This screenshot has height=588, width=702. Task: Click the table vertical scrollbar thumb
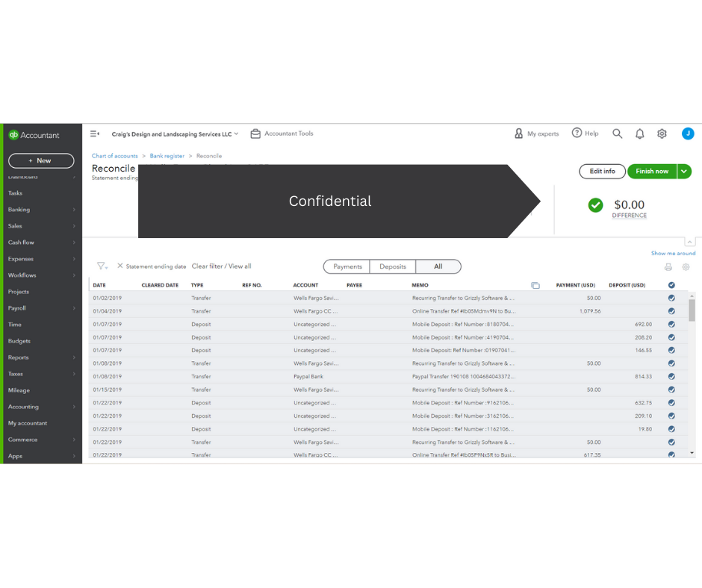(x=692, y=310)
